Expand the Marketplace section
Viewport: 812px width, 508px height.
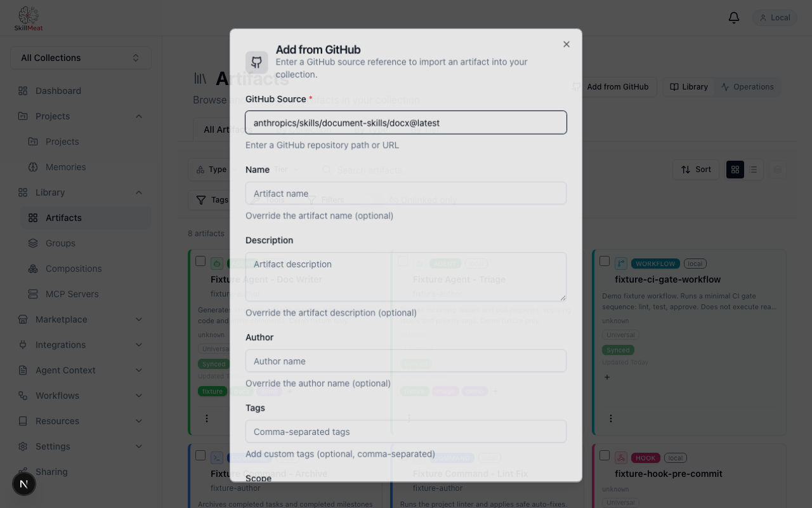tap(81, 319)
